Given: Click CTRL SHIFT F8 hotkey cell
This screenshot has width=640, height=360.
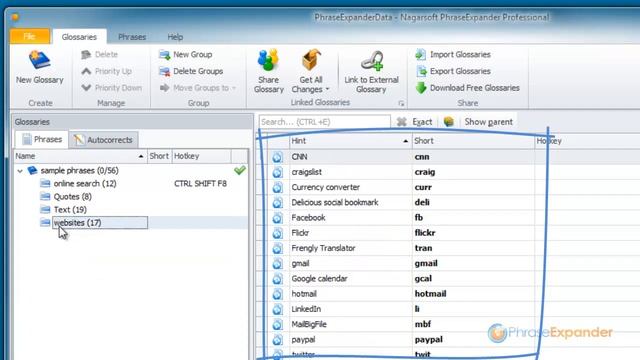Looking at the screenshot, I should click(200, 184).
